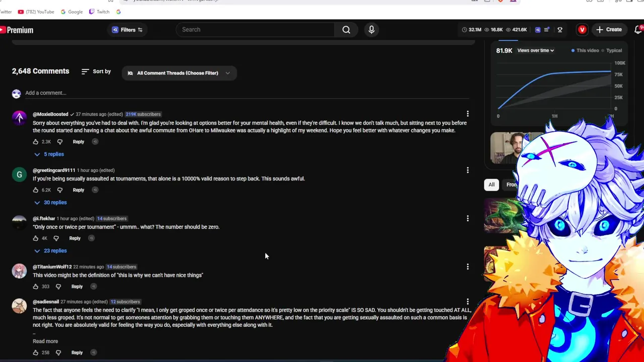Dislike the @TitaniumWolf12 comment
644x362 pixels.
coord(58,287)
